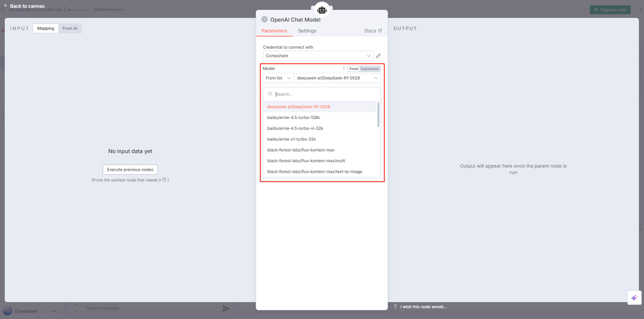Click the OpenAI Chat Model title
This screenshot has width=644, height=319.
click(295, 20)
